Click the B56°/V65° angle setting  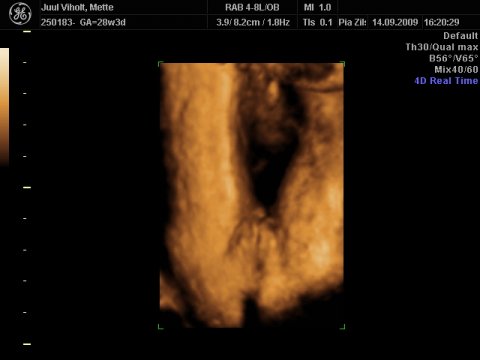[454, 58]
